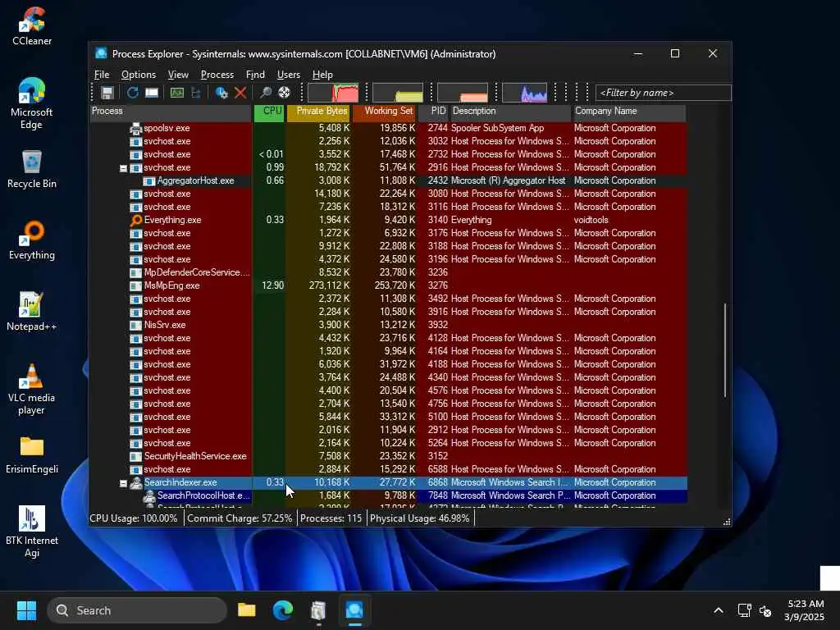This screenshot has width=840, height=630.
Task: Click the Refresh Now toolbar icon
Action: (132, 93)
